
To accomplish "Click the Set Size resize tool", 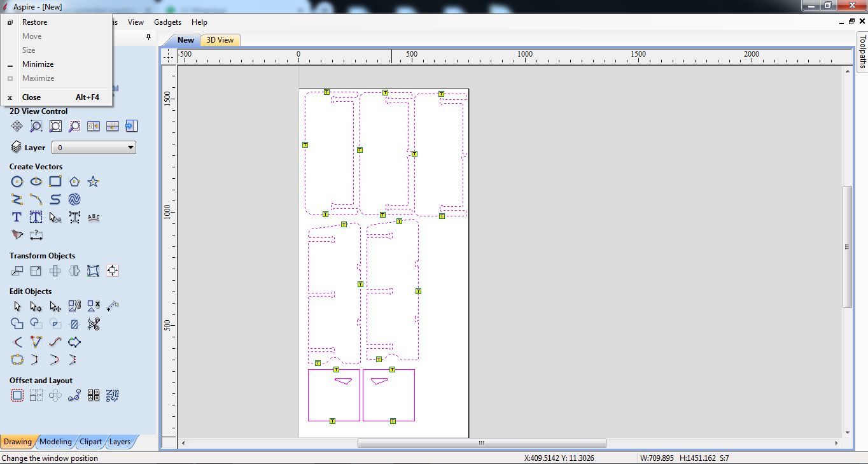I will 36,271.
